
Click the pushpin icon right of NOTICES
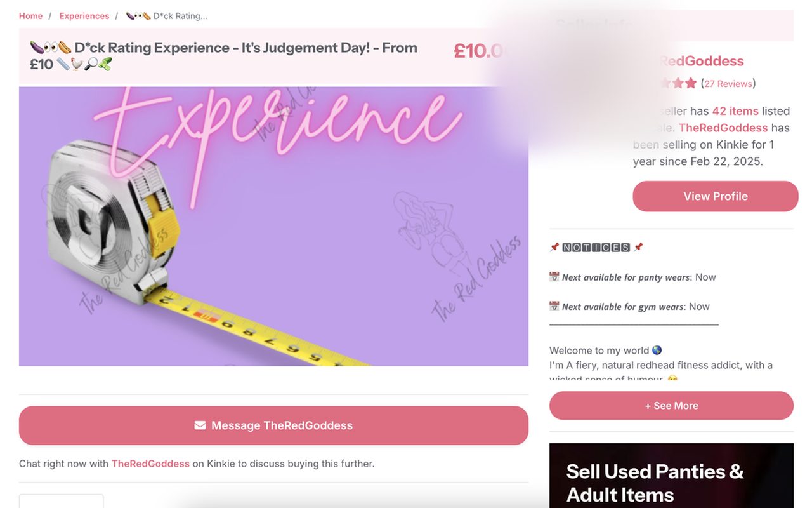pos(638,247)
